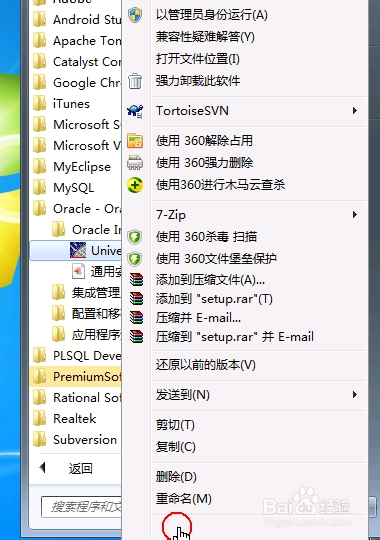This screenshot has width=380, height=540.
Task: Choose 复制(C) from context menu
Action: tap(176, 447)
